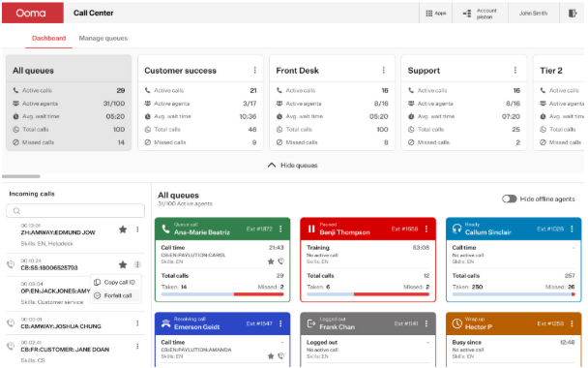588x368 pixels.
Task: Open Front Desk queue kebab menu
Action: pos(384,71)
